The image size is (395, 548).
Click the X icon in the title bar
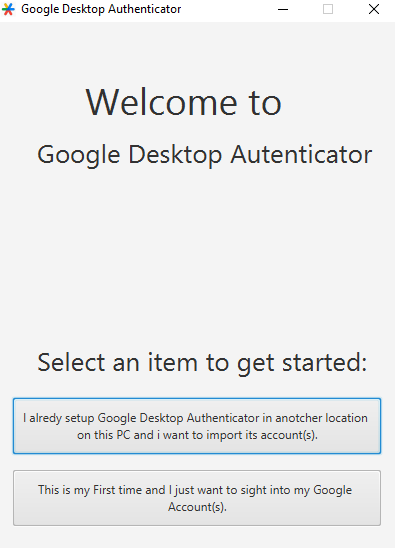coord(374,9)
